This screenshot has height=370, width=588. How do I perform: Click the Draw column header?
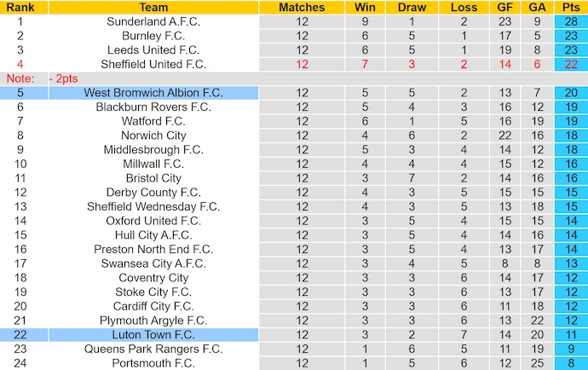point(412,8)
